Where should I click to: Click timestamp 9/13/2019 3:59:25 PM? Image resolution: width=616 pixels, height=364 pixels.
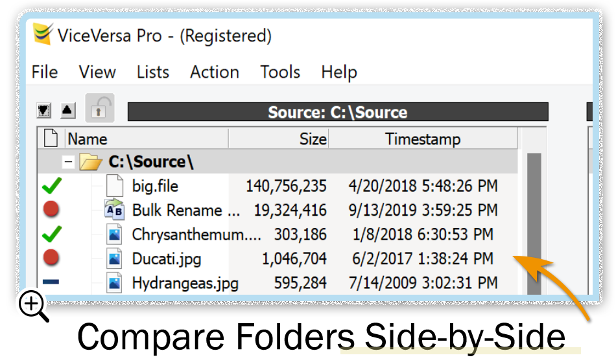(423, 210)
